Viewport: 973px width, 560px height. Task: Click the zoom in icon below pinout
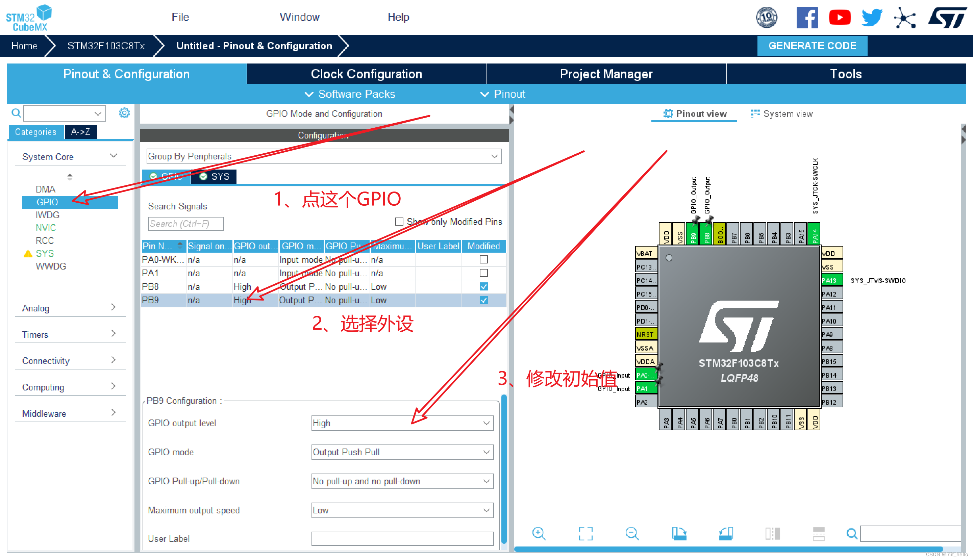539,533
